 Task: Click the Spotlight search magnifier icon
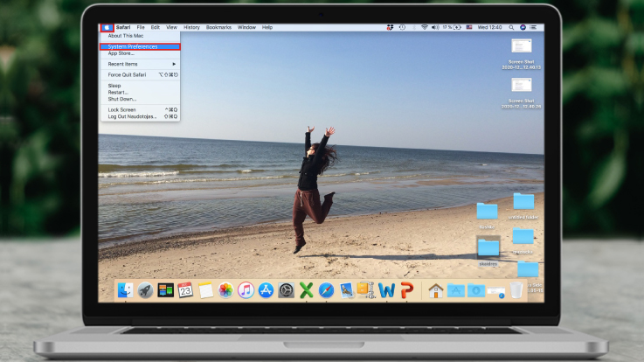click(512, 27)
